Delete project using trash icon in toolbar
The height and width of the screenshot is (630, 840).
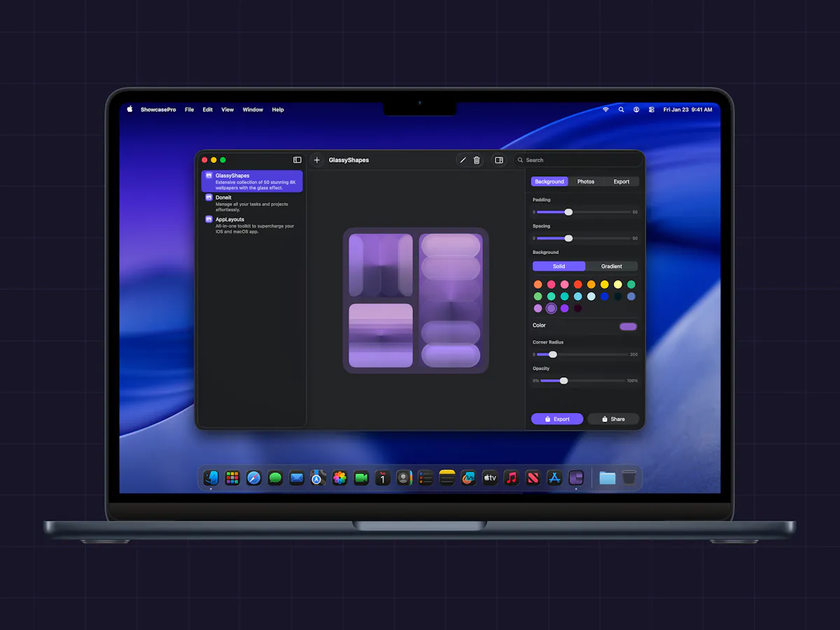tap(477, 160)
